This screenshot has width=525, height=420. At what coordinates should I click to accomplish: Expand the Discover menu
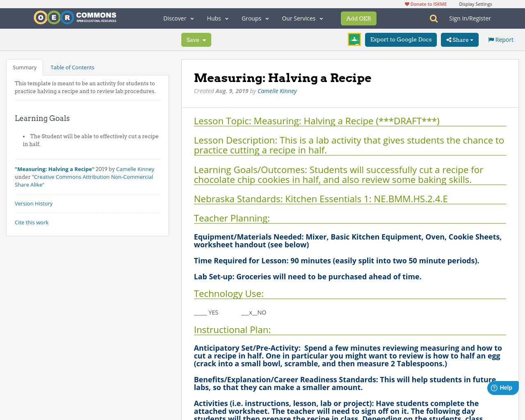(x=178, y=18)
